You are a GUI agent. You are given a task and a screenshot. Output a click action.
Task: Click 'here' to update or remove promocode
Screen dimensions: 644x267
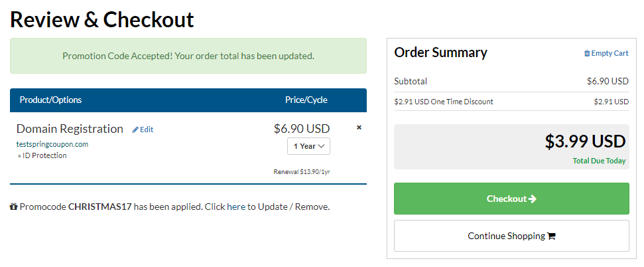point(236,207)
